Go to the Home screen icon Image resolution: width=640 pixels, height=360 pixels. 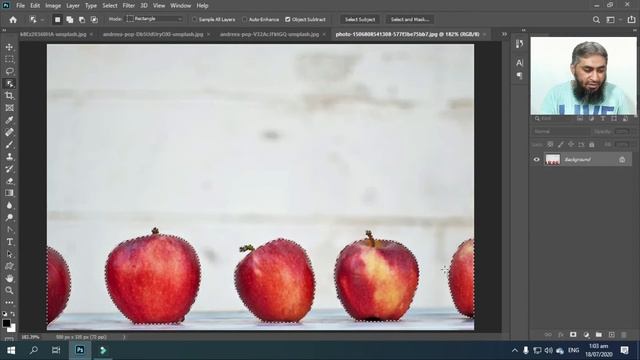(x=13, y=20)
